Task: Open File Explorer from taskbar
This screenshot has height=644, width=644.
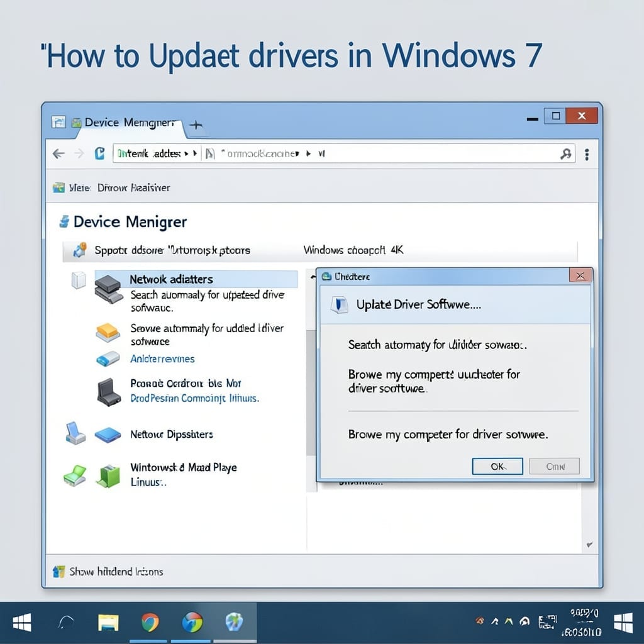Action: 108,623
